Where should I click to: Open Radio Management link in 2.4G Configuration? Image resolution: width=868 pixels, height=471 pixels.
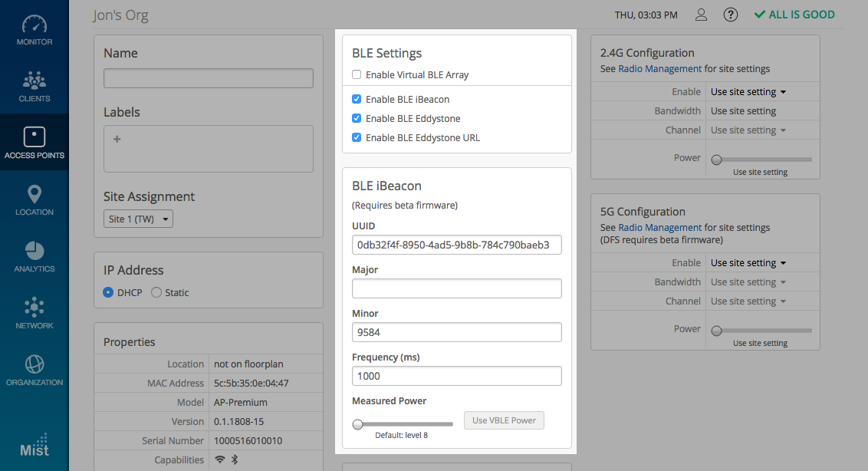point(659,69)
